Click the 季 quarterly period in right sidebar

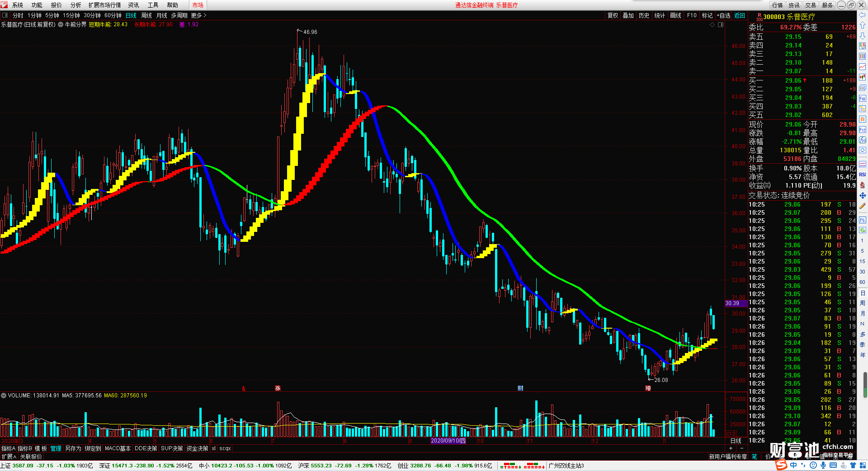[x=862, y=344]
